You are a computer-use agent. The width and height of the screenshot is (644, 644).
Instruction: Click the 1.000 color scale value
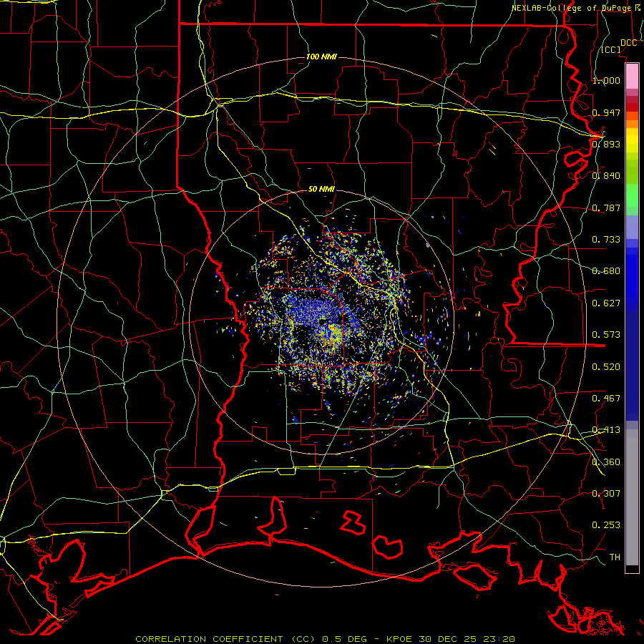(x=606, y=80)
